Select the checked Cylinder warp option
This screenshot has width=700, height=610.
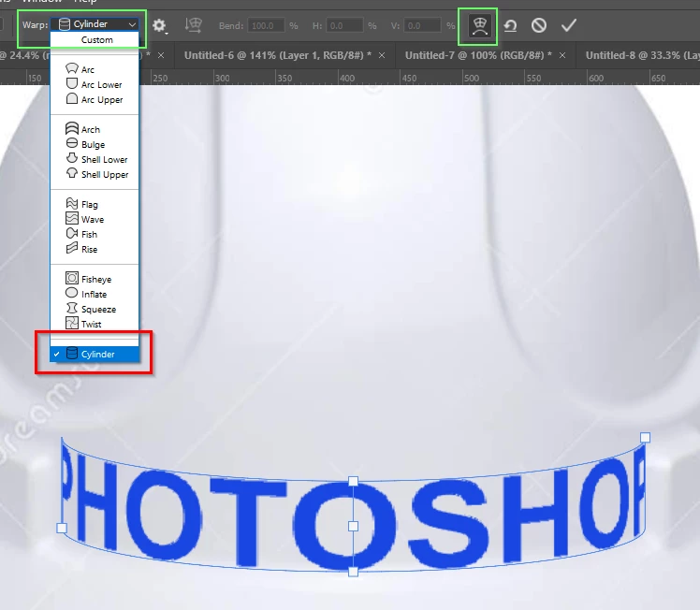[95, 354]
